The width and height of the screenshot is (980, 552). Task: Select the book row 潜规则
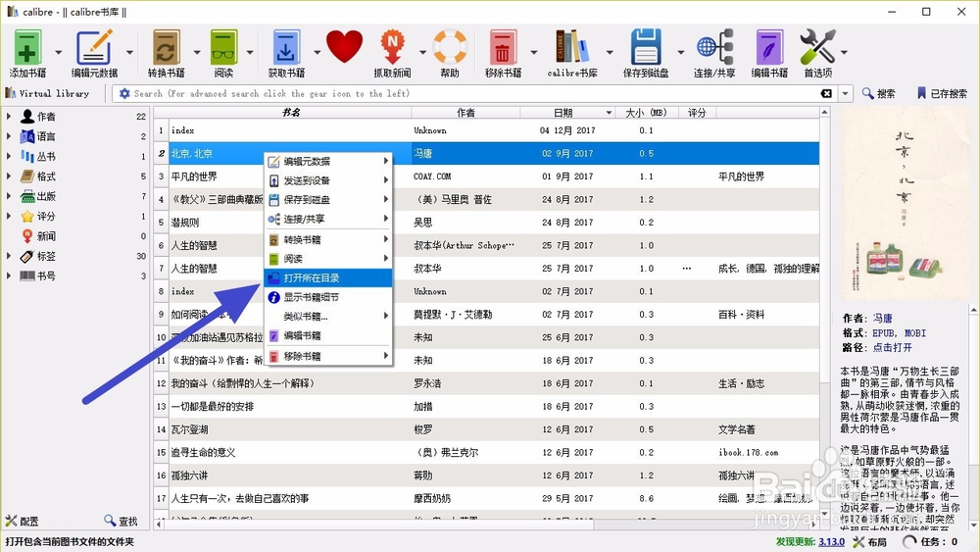486,223
